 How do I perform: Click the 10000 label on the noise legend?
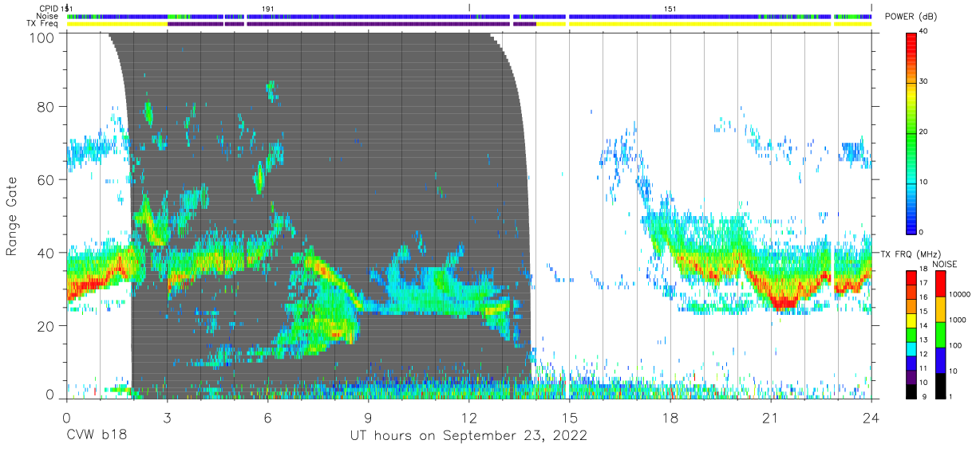[x=960, y=294]
